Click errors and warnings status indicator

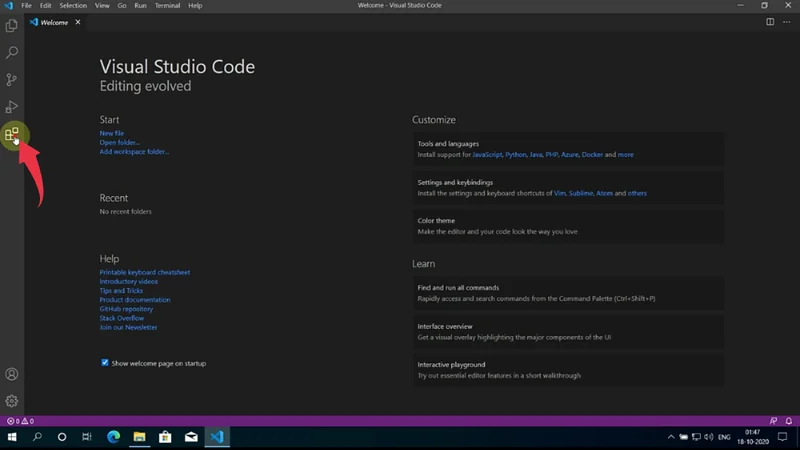pyautogui.click(x=20, y=421)
